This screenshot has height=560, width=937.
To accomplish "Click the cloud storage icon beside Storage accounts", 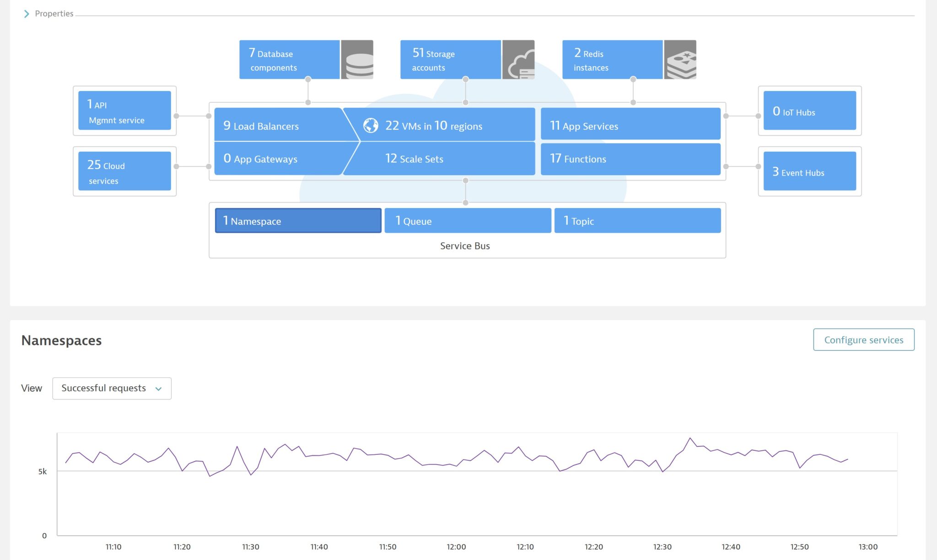I will click(518, 59).
